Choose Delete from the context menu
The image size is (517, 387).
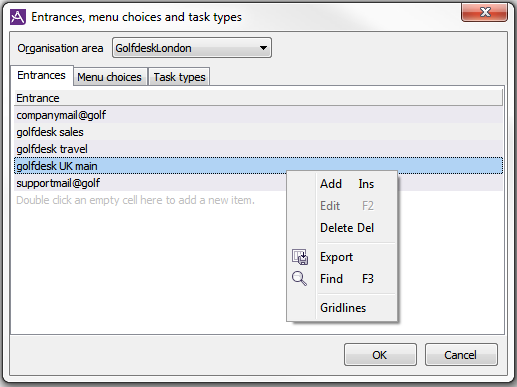[347, 228]
